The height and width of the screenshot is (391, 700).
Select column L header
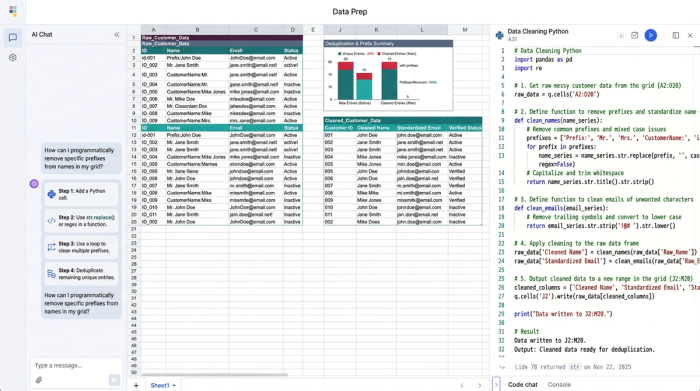pos(422,30)
